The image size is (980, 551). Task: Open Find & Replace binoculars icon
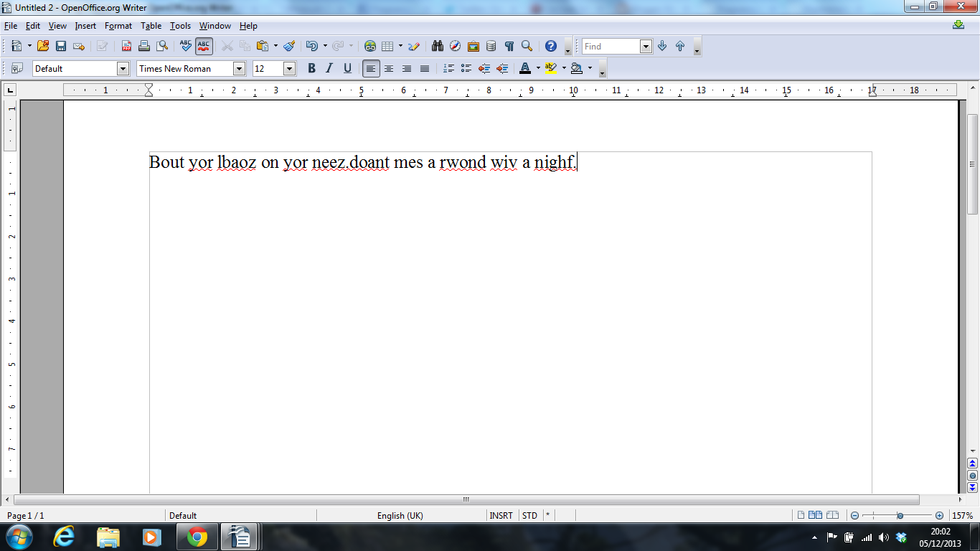point(437,46)
